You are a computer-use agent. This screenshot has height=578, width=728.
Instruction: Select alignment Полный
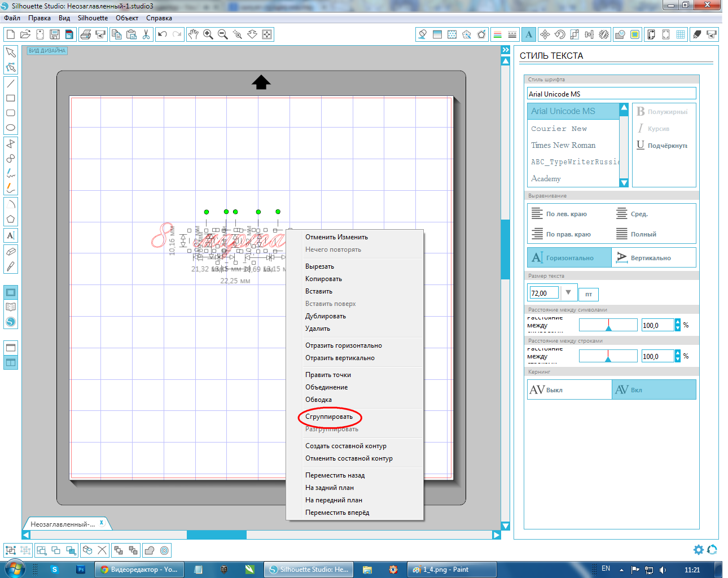(637, 234)
